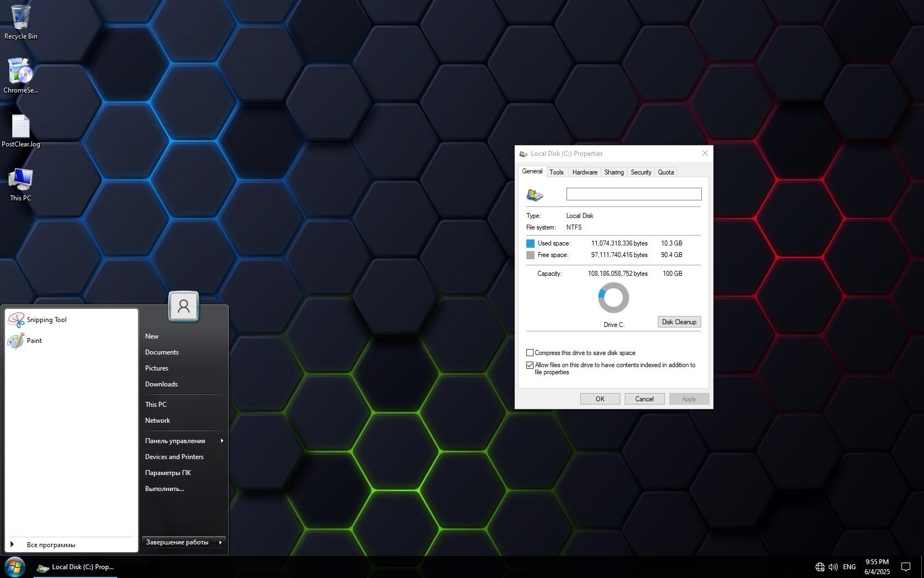
Task: Expand the shutdown options arrow
Action: (x=221, y=542)
